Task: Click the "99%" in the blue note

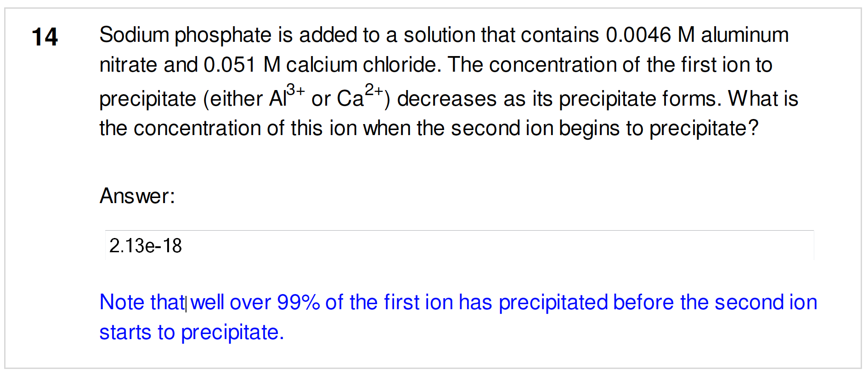Action: tap(298, 302)
